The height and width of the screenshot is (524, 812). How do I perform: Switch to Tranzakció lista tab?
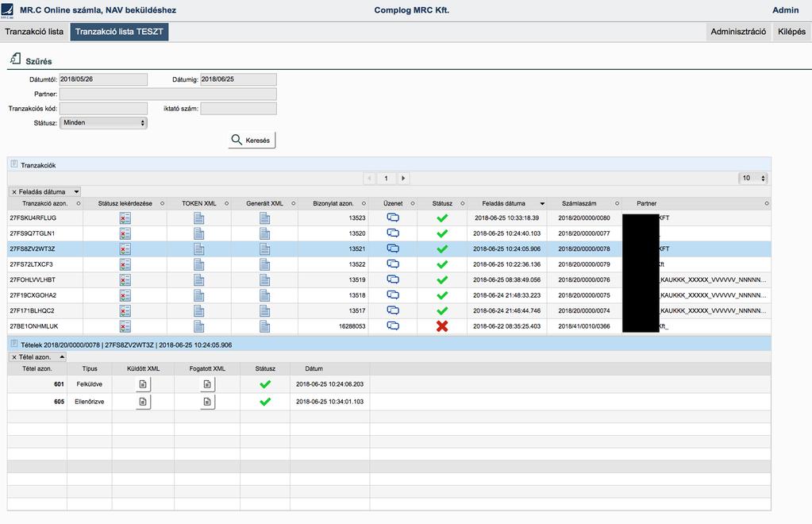point(34,32)
